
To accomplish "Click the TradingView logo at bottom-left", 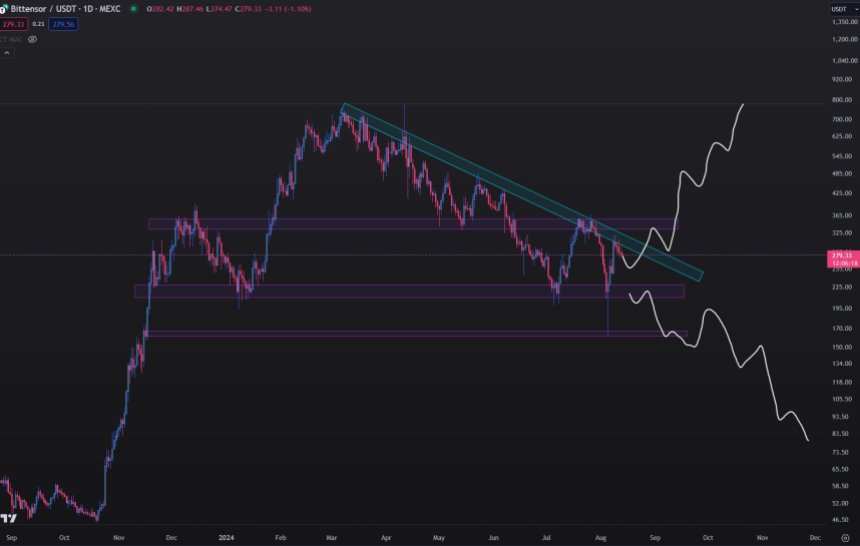I will coord(9,518).
